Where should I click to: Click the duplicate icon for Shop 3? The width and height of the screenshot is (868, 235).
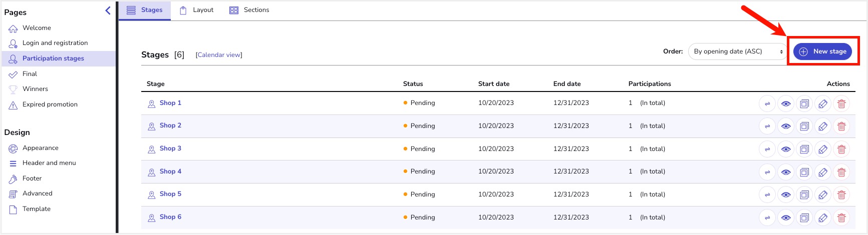[804, 149]
